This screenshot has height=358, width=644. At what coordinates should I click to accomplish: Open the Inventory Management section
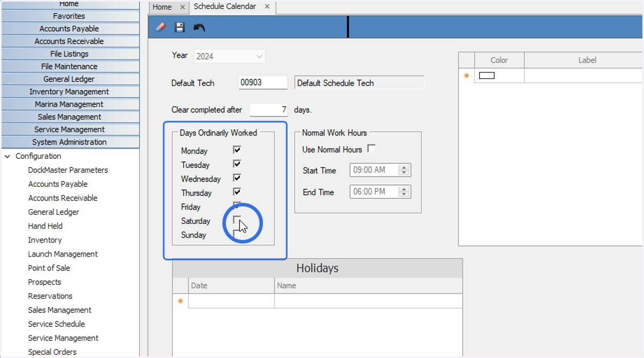[70, 92]
